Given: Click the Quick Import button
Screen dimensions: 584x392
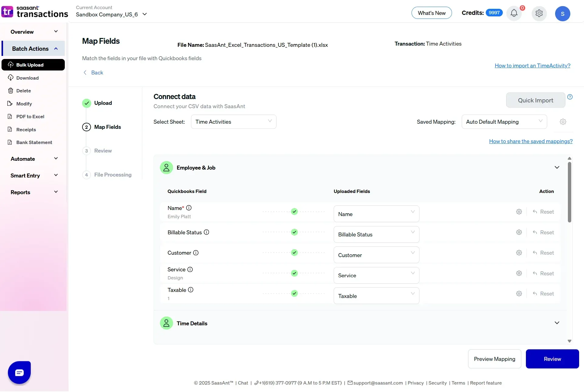Looking at the screenshot, I should tap(535, 100).
